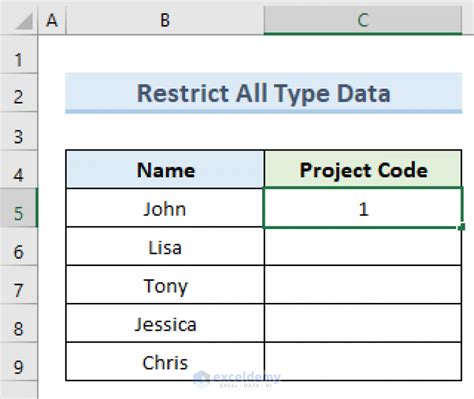The image size is (474, 399).
Task: Select column C header
Action: coord(363,20)
